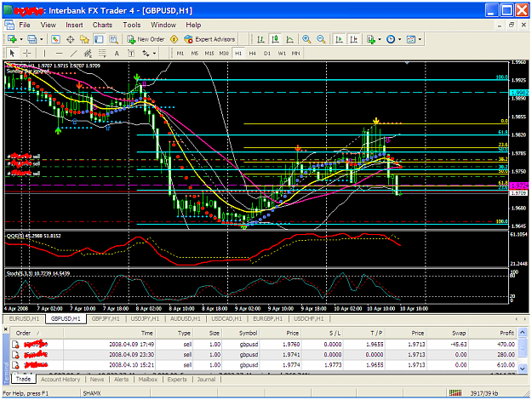532x400 pixels.
Task: Click the Templates icon
Action: (411, 39)
